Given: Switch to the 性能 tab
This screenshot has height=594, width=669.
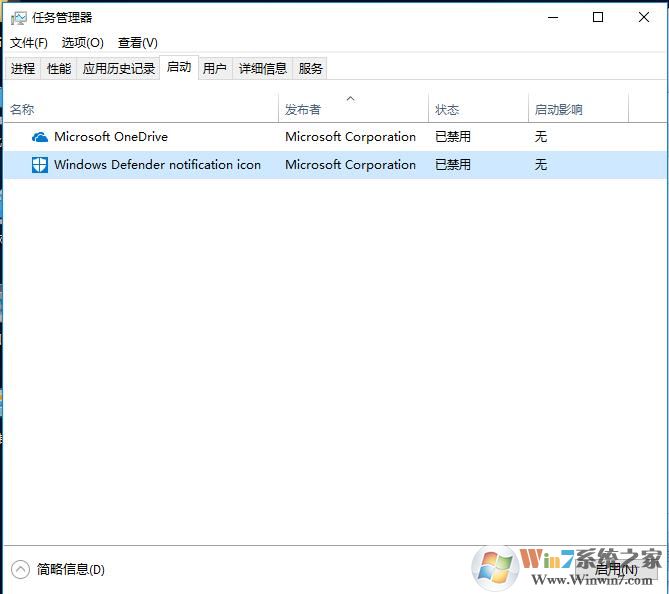Looking at the screenshot, I should coord(59,68).
